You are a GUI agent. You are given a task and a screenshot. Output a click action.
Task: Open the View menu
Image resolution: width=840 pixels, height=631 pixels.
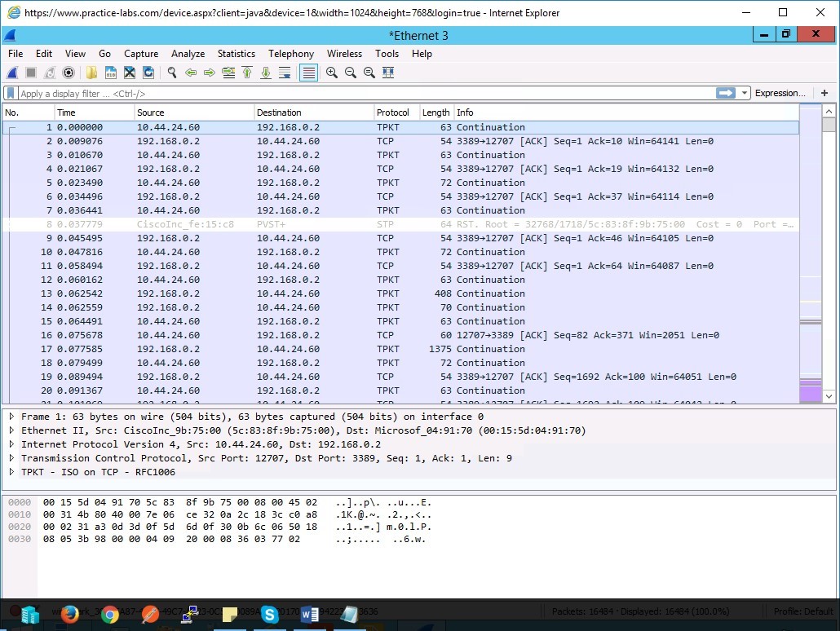click(75, 54)
